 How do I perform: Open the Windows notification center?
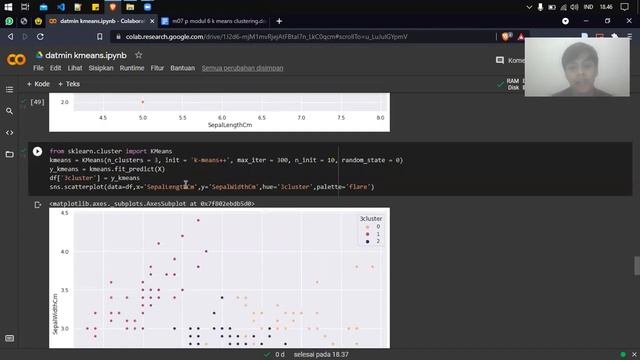[624, 7]
